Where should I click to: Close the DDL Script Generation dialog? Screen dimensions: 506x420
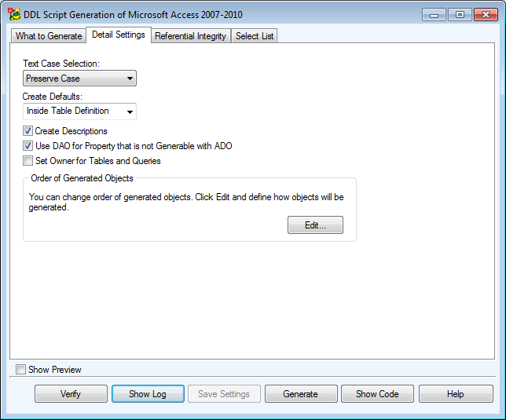[x=484, y=15]
